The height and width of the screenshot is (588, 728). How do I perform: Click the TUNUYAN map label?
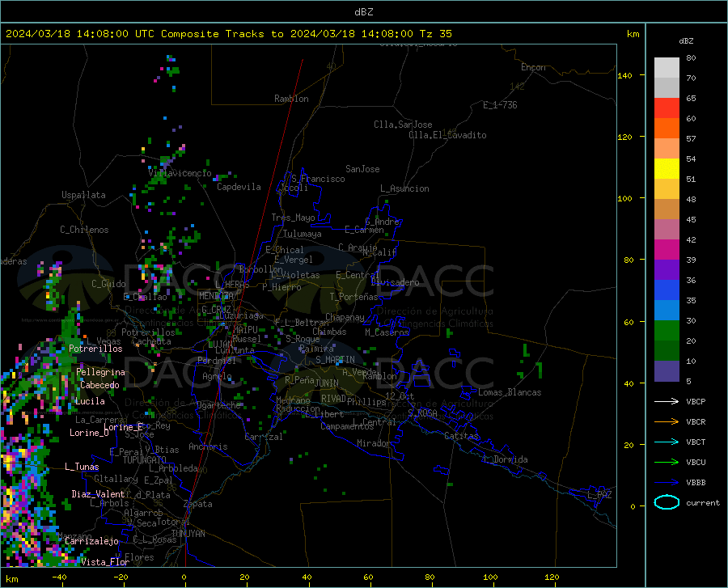coord(188,534)
